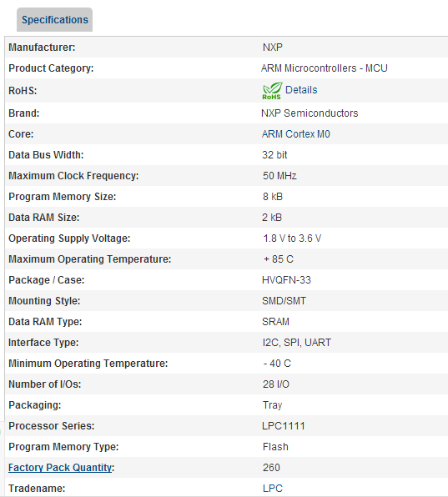Select the Manufacturer value NXP
This screenshot has width=448, height=497.
(272, 48)
